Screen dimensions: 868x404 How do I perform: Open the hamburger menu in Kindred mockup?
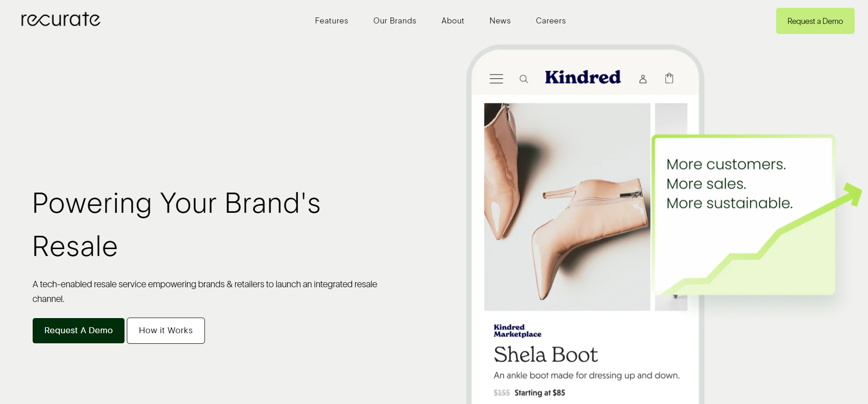[496, 79]
